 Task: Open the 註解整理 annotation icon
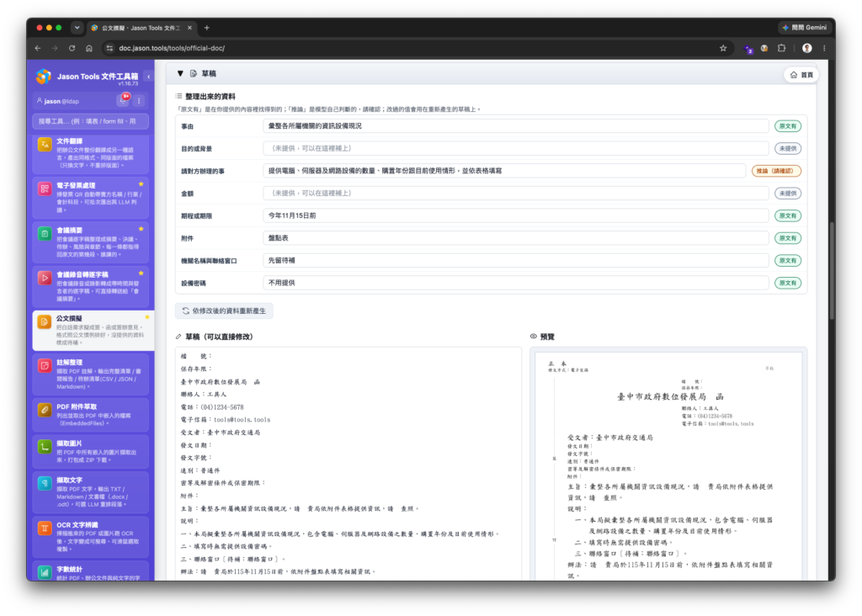click(45, 366)
